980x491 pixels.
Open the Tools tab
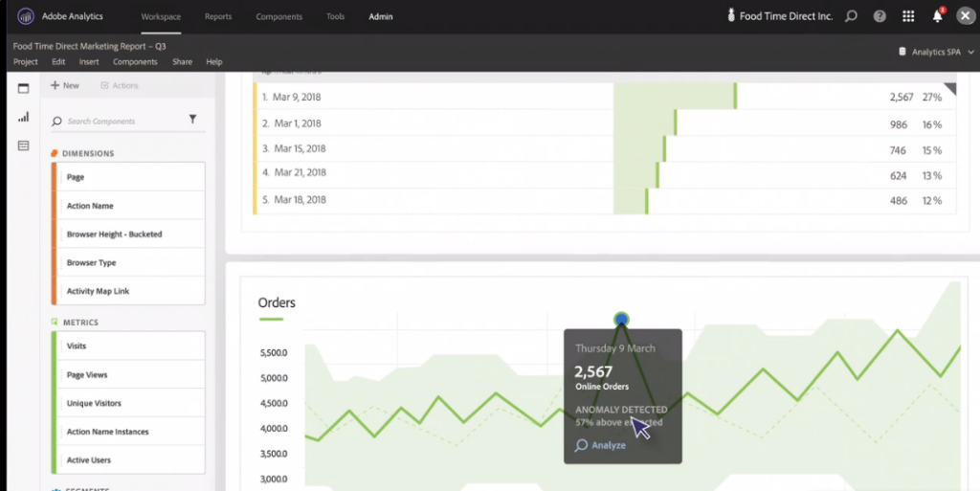click(335, 17)
